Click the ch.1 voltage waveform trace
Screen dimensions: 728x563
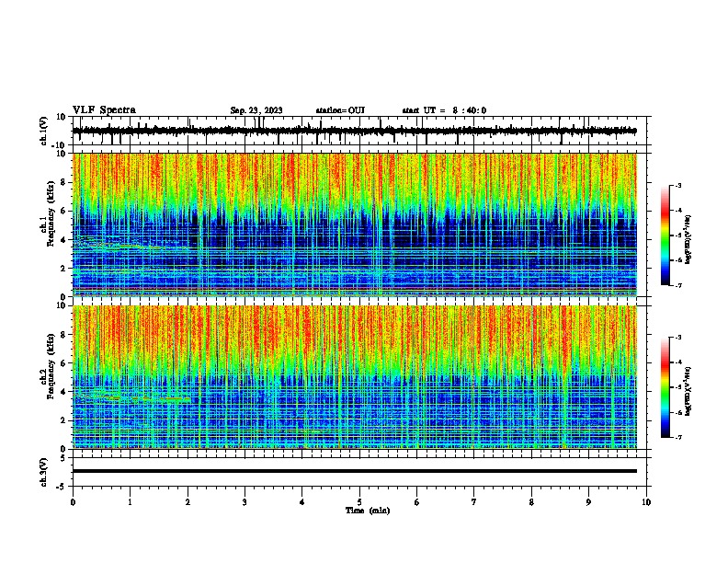354,131
